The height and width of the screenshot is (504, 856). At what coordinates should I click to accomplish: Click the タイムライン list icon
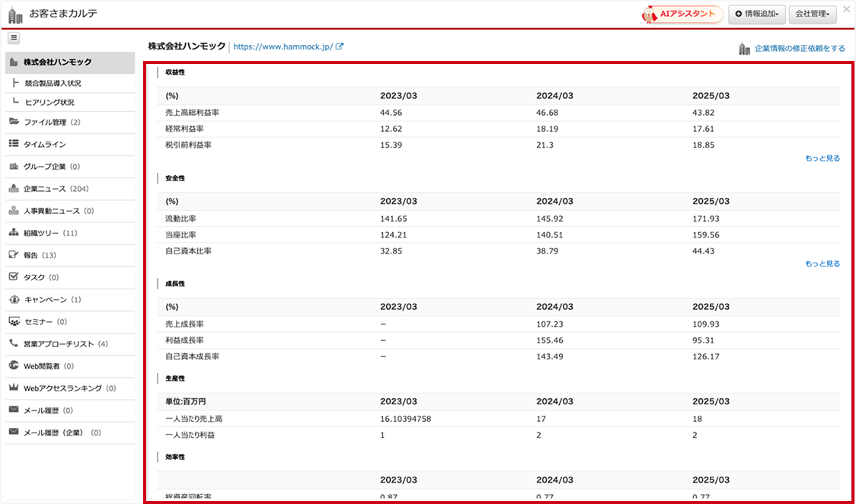(14, 144)
